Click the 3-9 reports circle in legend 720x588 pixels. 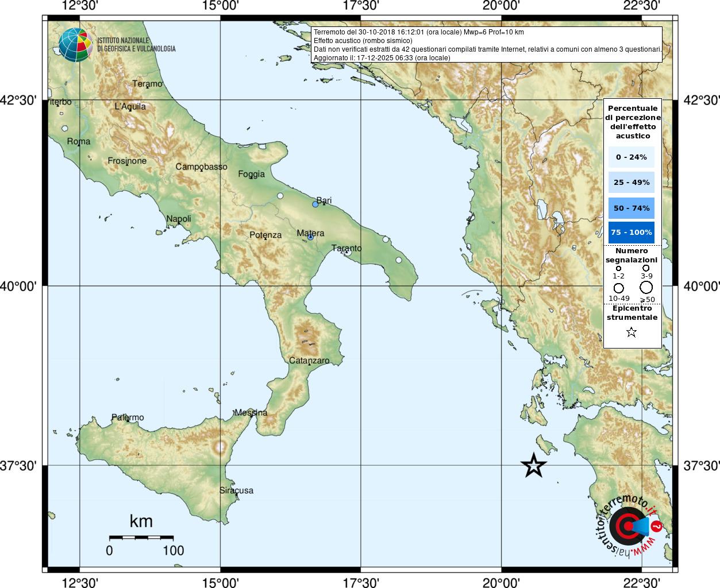[646, 268]
